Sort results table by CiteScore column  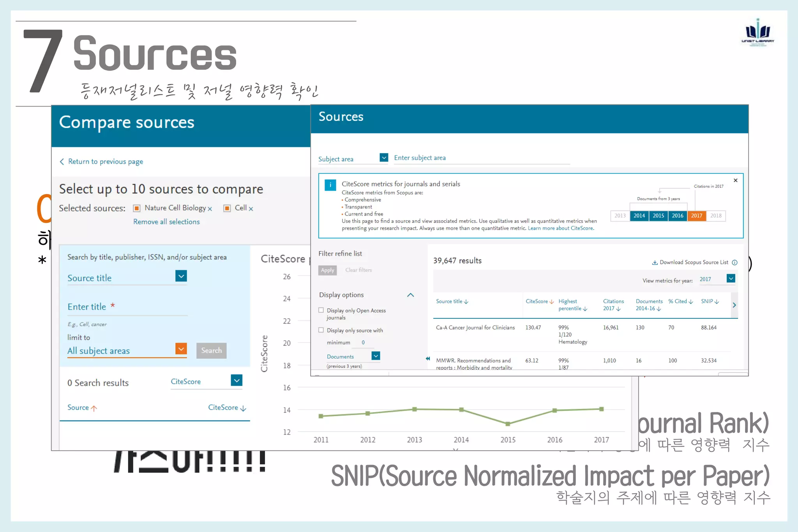540,301
